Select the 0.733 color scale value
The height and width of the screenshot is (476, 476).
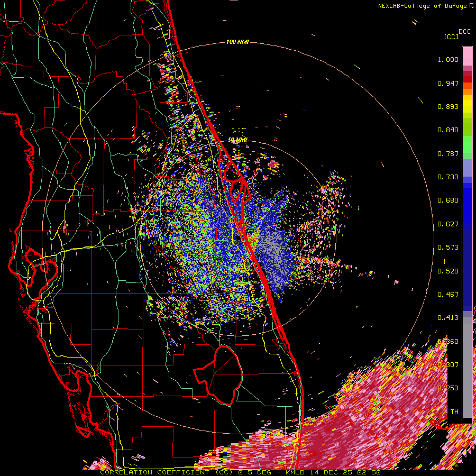coord(448,177)
